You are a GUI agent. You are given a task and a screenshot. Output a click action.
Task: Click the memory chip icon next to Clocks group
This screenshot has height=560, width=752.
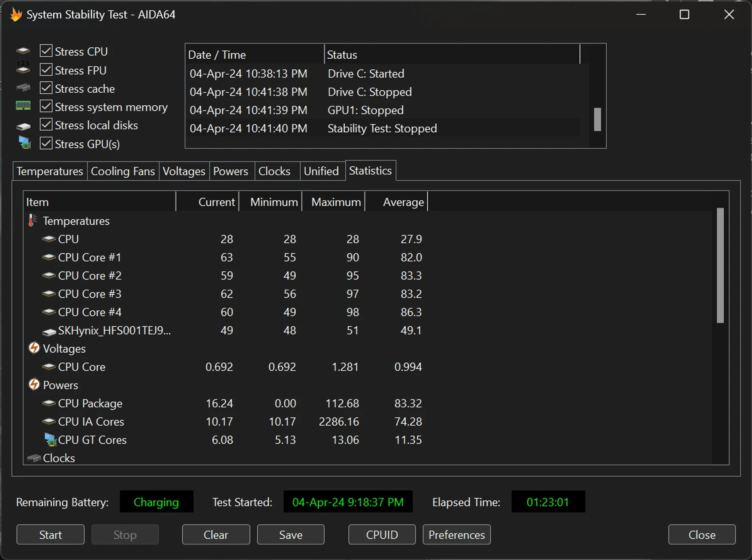(x=34, y=458)
